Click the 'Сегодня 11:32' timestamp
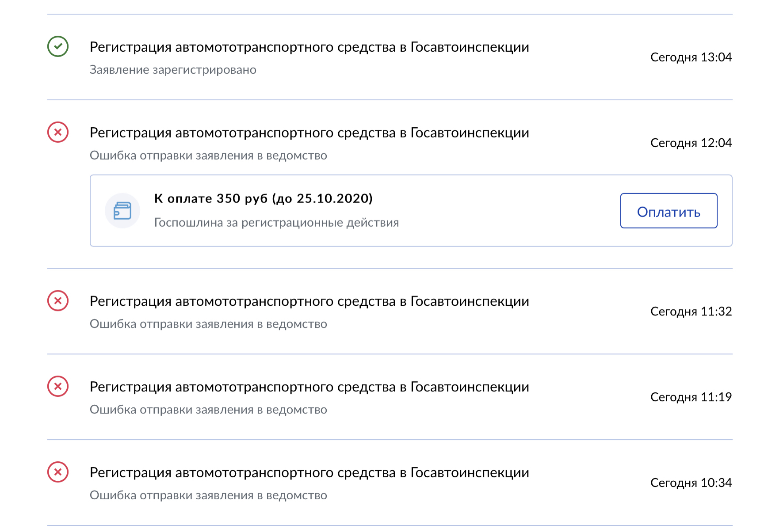768x532 pixels. tap(691, 312)
